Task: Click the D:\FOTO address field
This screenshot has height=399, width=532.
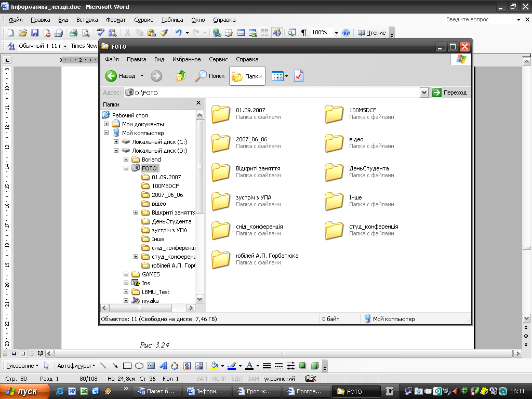Action: coord(272,92)
